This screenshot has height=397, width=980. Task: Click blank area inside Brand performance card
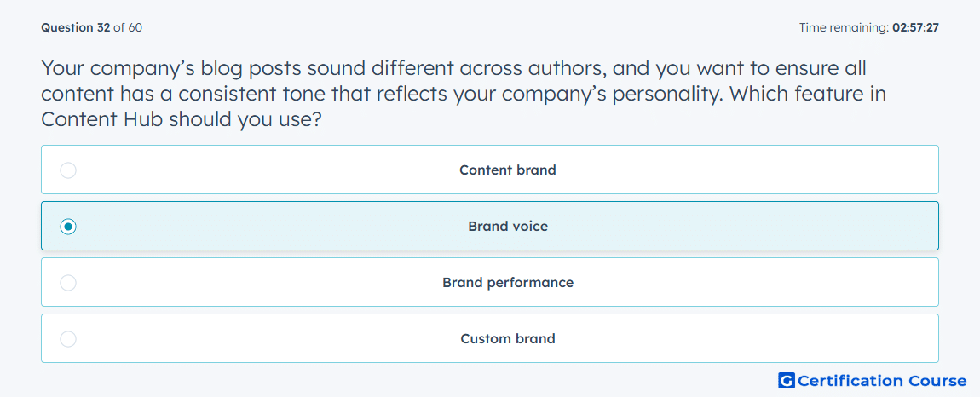[750, 283]
